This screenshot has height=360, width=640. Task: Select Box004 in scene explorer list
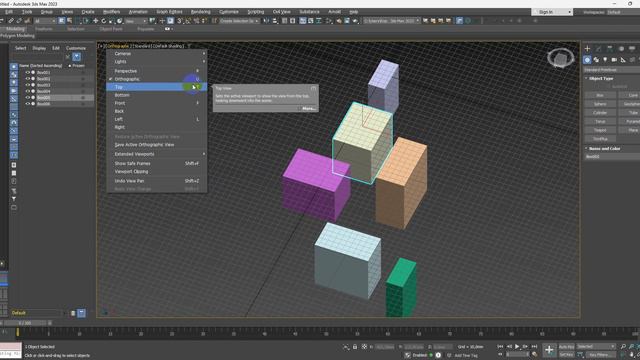(44, 91)
